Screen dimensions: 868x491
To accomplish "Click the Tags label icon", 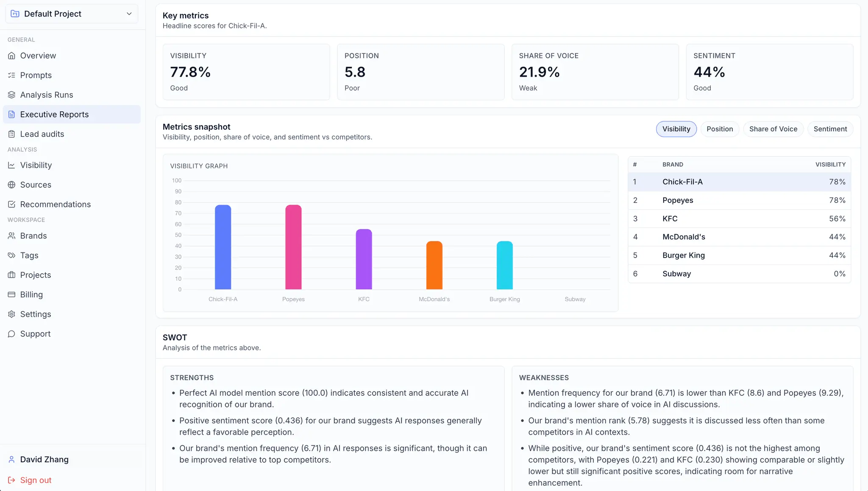I will [x=11, y=255].
